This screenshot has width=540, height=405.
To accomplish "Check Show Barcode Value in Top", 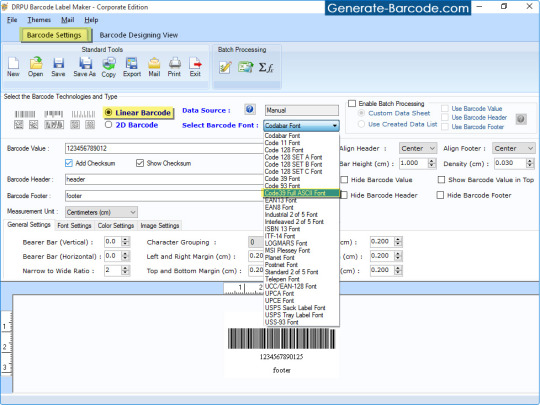I will pyautogui.click(x=441, y=179).
